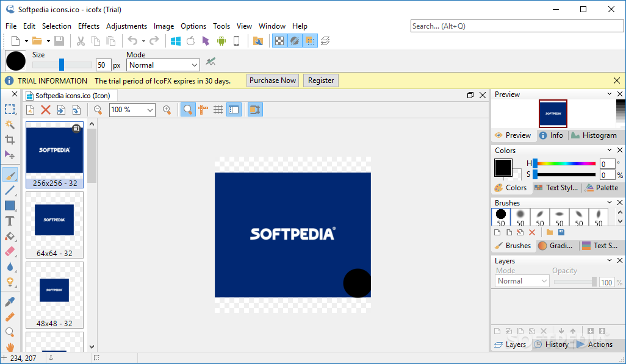Viewport: 626px width, 364px height.
Task: Click the new image icon in editor toolbar
Action: pyautogui.click(x=31, y=110)
